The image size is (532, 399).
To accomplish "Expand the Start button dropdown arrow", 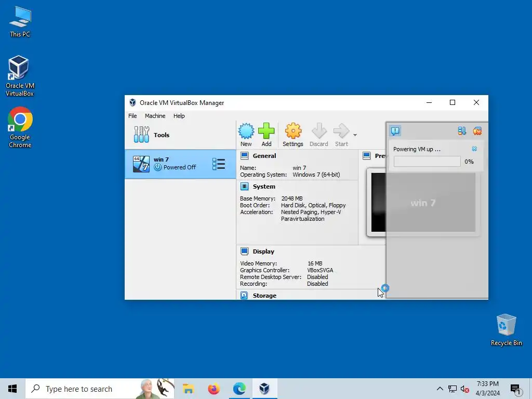I will (355, 135).
